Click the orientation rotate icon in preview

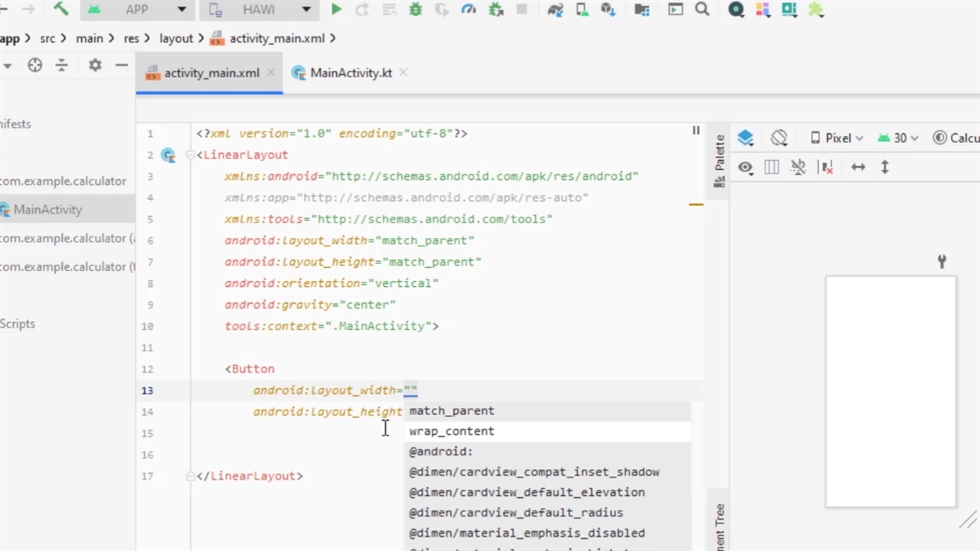(779, 139)
